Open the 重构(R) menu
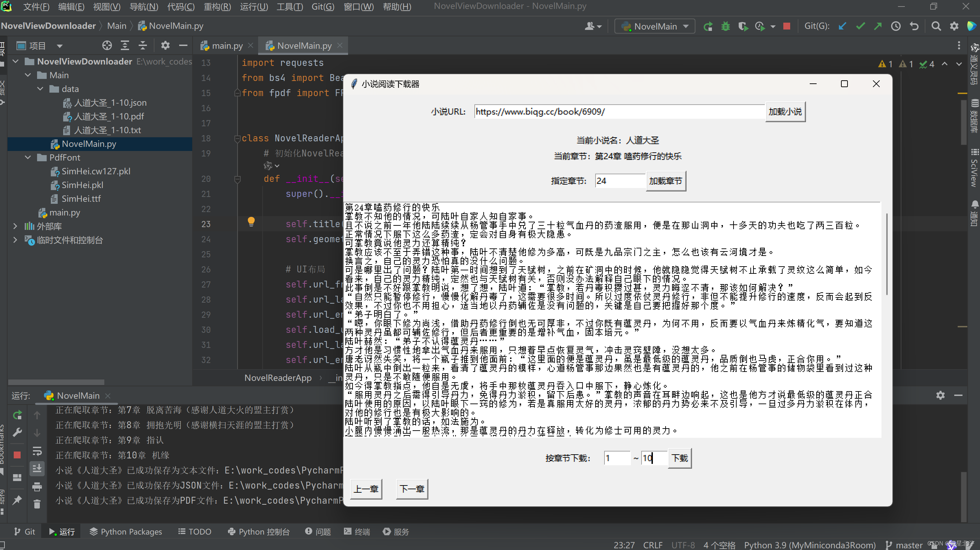The height and width of the screenshot is (550, 980). pyautogui.click(x=217, y=7)
